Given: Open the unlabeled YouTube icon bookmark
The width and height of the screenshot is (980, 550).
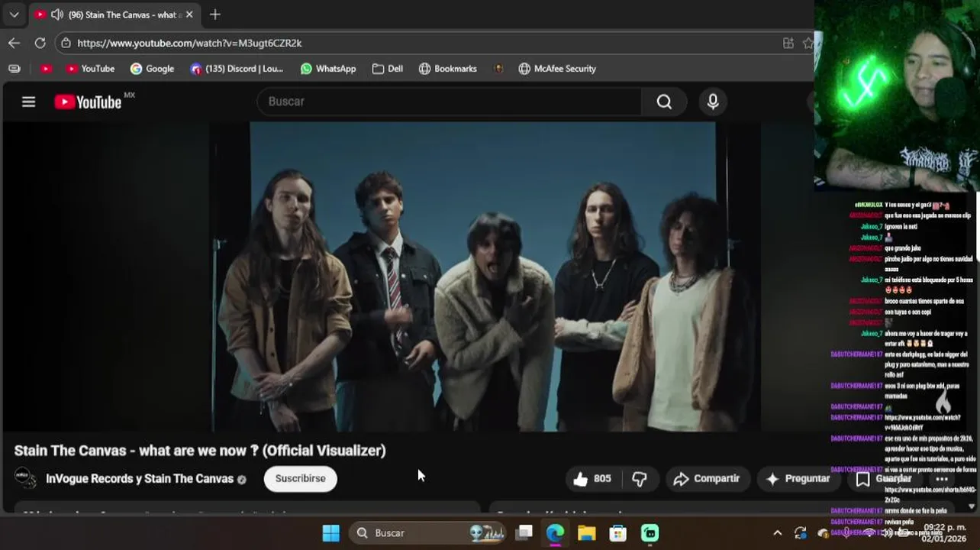Looking at the screenshot, I should pyautogui.click(x=46, y=69).
